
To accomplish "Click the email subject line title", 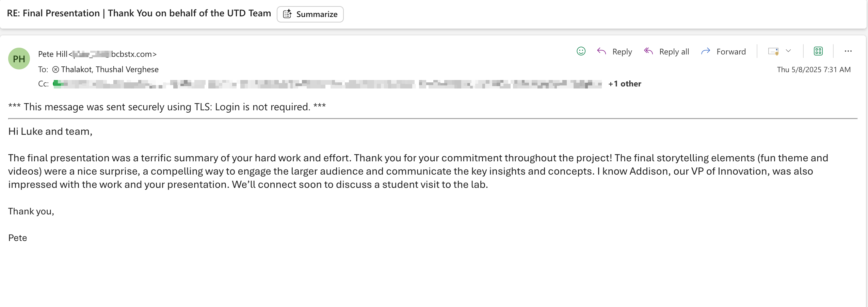I will pos(139,13).
